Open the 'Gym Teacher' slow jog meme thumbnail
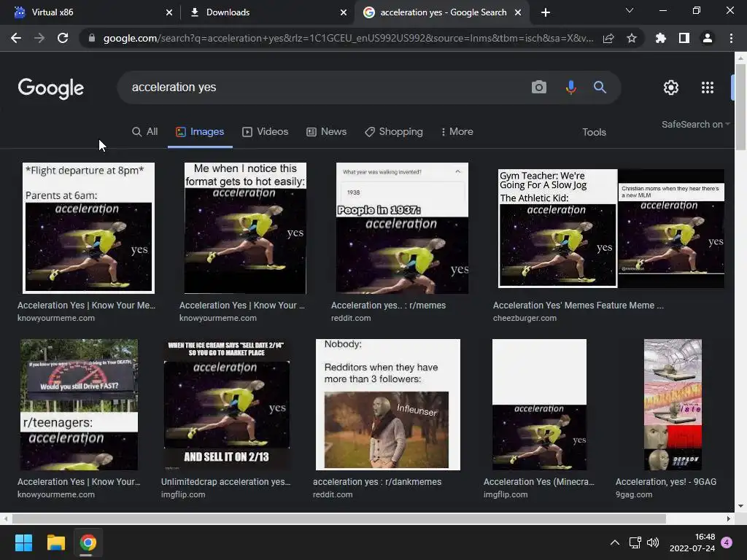 pyautogui.click(x=557, y=228)
